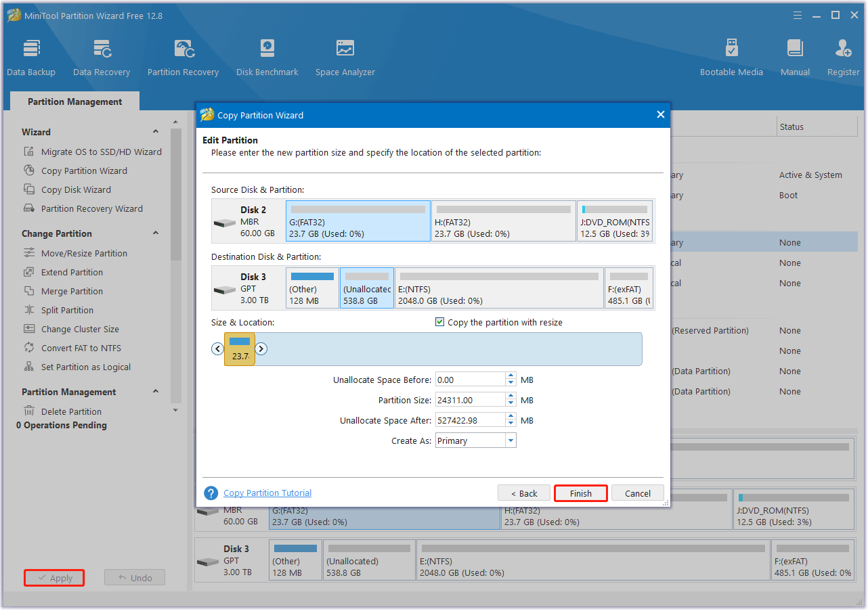Click the left arrow handle on the partition slider

point(217,349)
